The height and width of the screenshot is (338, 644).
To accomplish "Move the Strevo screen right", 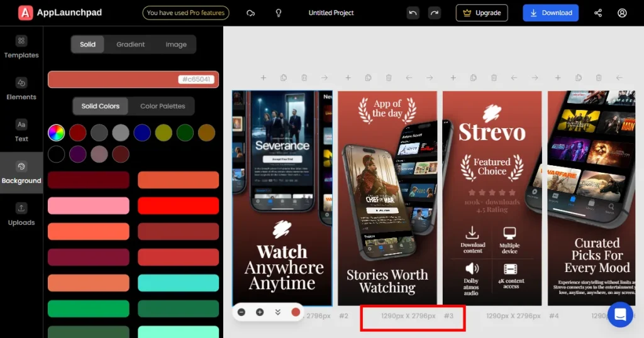I will click(x=535, y=77).
